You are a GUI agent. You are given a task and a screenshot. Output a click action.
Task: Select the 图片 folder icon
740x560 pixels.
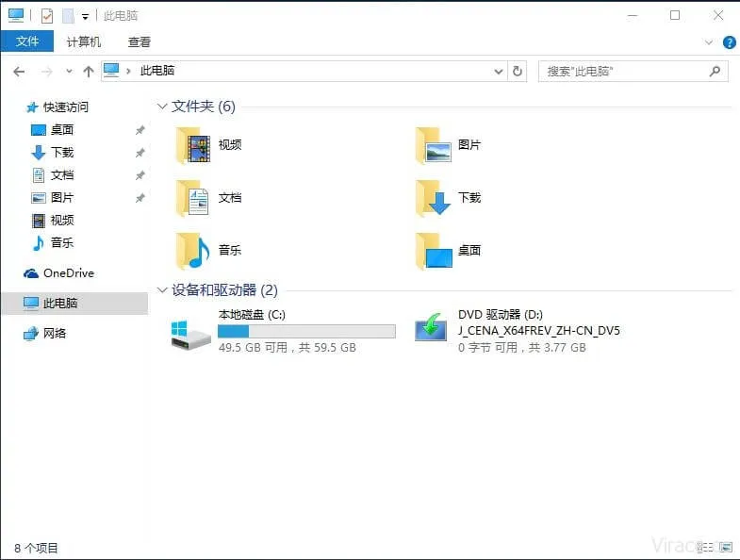tap(433, 145)
